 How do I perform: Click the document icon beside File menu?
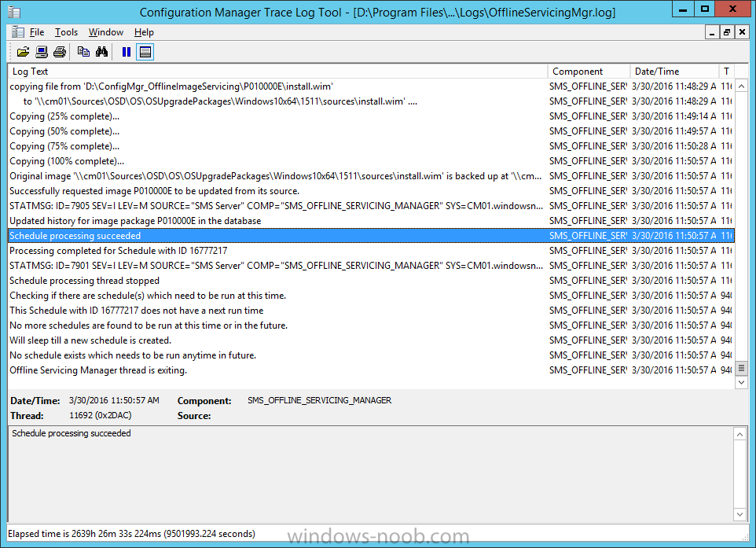(18, 32)
